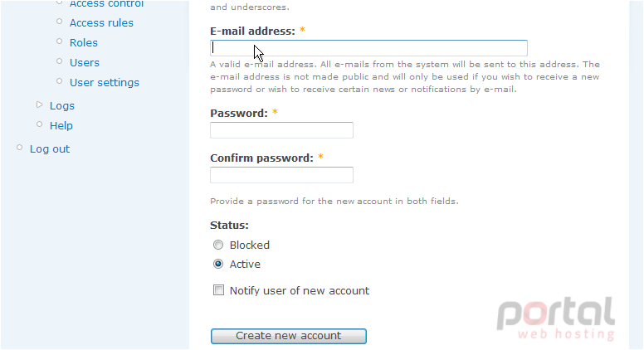Click the bullet icon beside User settings
The height and width of the screenshot is (350, 644).
click(x=60, y=80)
